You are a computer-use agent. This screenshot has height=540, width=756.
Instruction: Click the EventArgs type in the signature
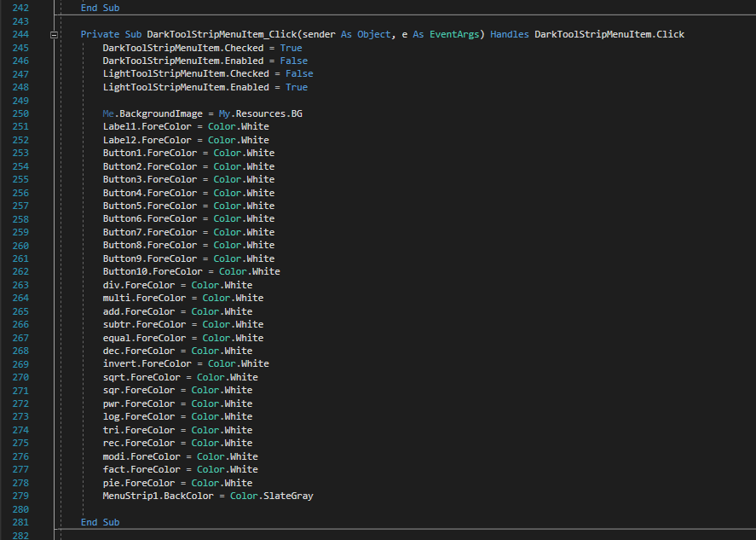[454, 35]
